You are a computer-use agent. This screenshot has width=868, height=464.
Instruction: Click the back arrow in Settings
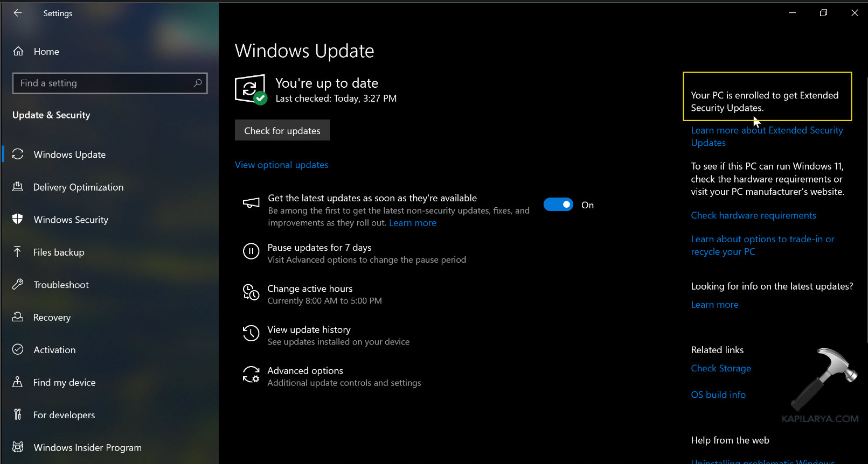tap(18, 13)
